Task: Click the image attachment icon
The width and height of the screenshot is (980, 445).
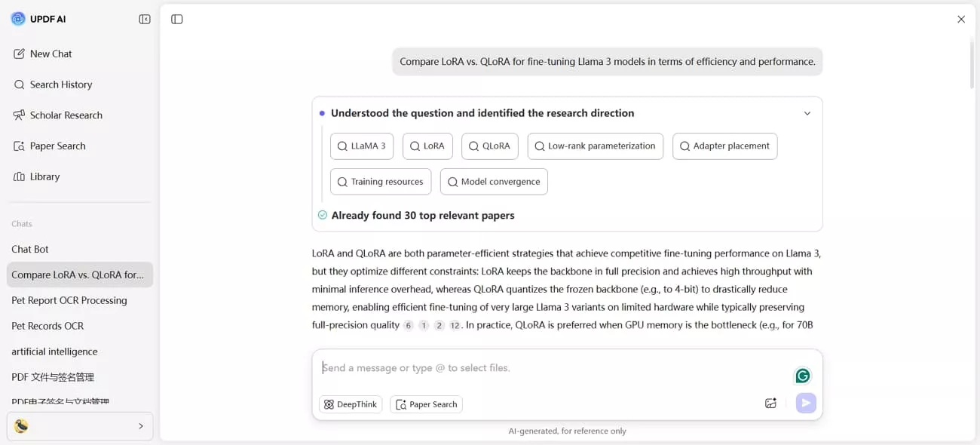Action: coord(770,403)
